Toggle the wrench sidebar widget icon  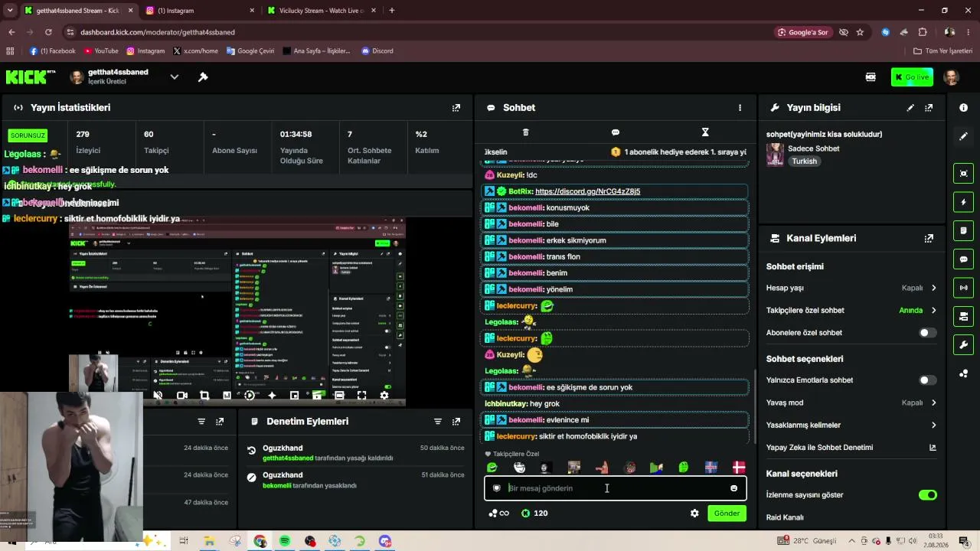(963, 345)
